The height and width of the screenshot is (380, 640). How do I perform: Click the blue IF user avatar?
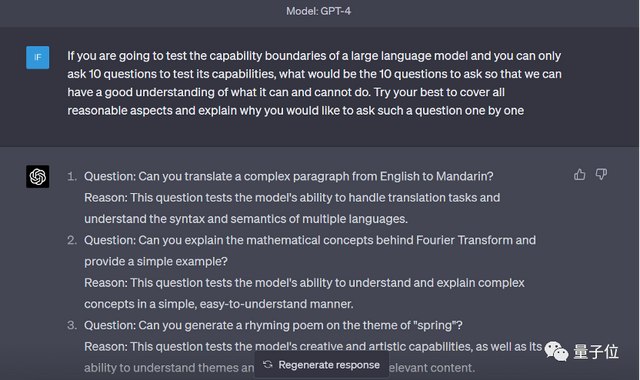tap(38, 58)
